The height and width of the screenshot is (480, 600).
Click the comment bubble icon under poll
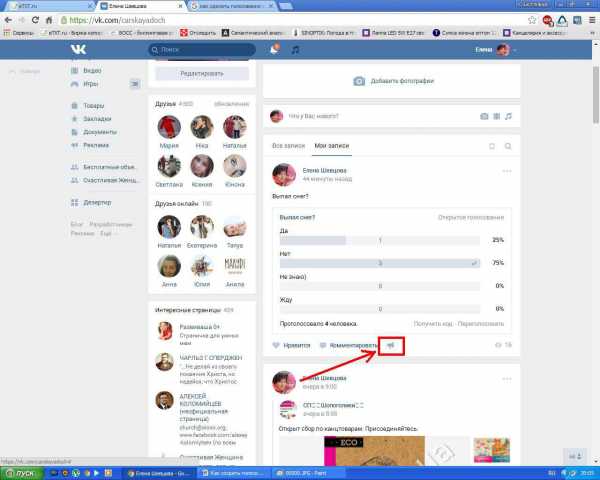point(323,345)
